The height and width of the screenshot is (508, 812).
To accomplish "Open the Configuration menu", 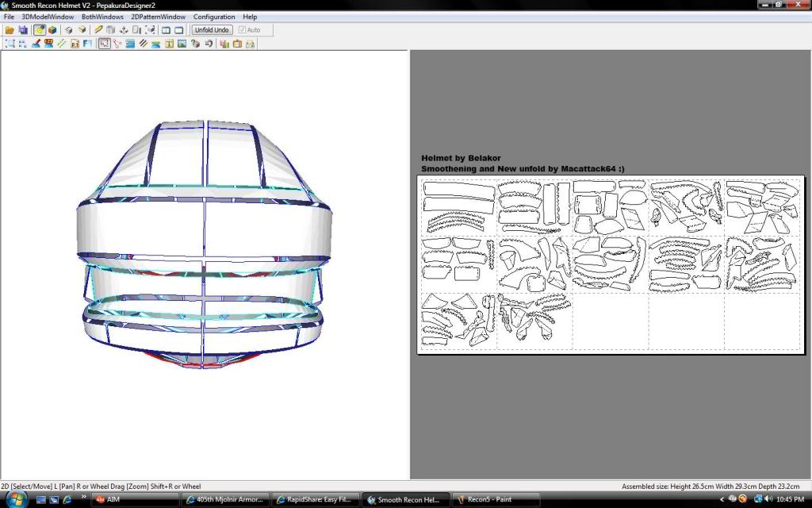I will [x=214, y=17].
